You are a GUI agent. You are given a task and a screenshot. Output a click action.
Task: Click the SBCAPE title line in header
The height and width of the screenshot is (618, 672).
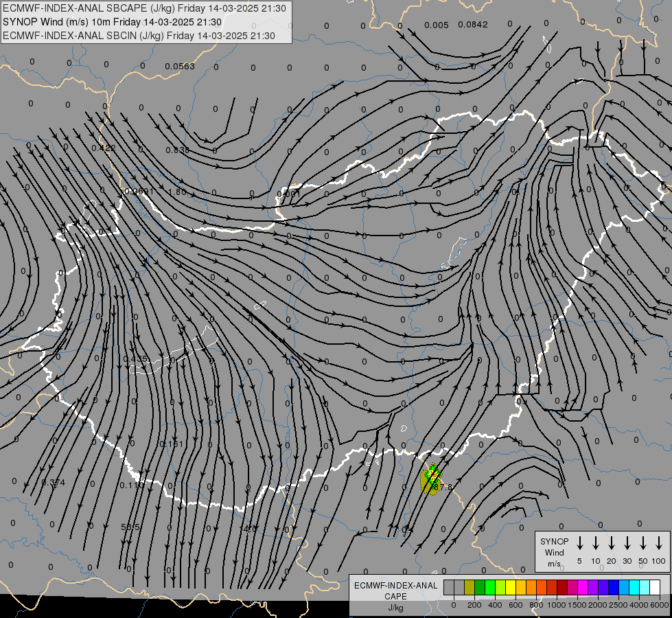[144, 8]
